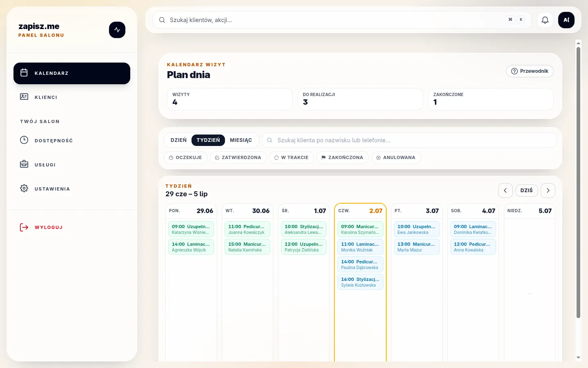
Task: Go to next week with right chevron
Action: point(548,191)
